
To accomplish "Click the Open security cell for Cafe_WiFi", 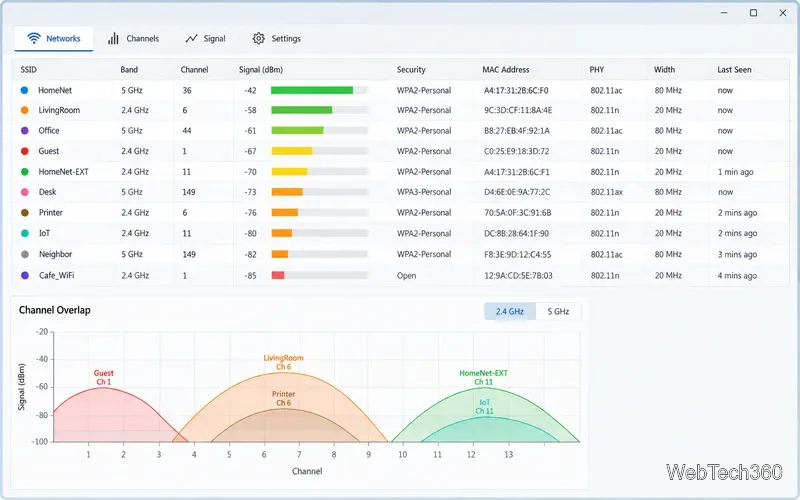I will click(x=407, y=276).
